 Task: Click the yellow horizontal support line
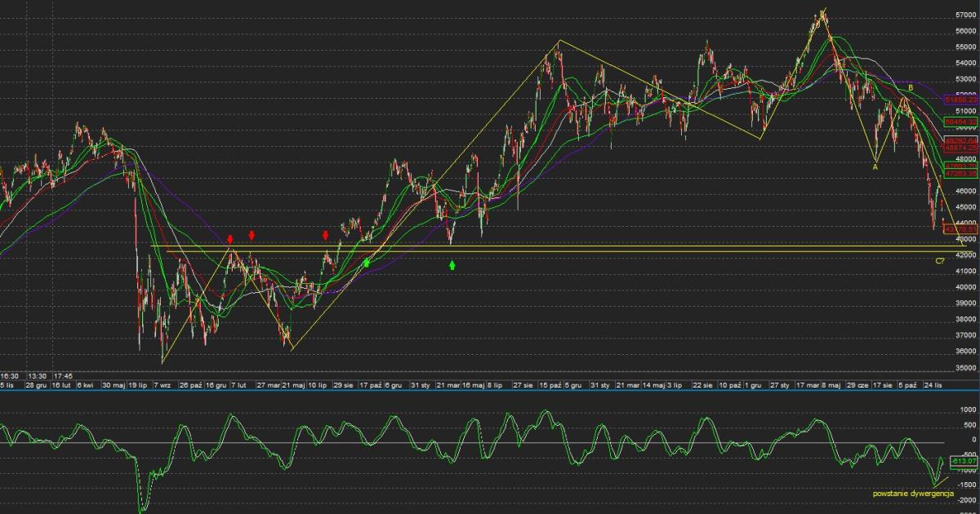tap(572, 246)
